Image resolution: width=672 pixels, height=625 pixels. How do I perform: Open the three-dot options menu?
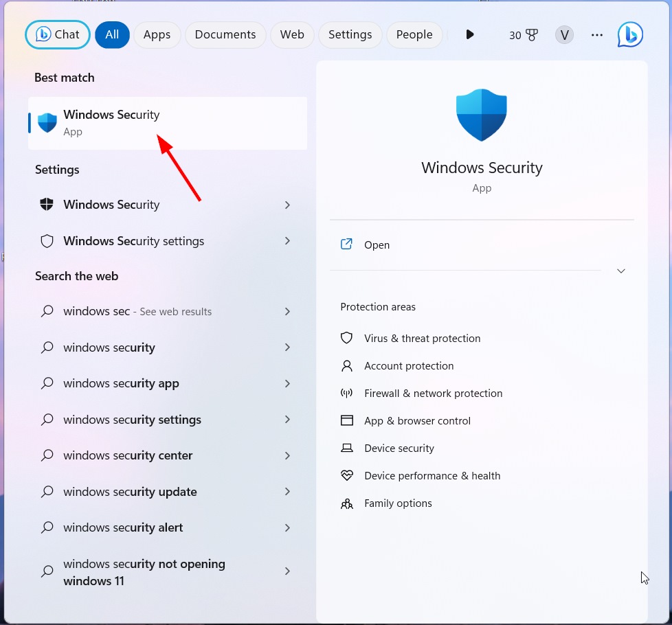[597, 35]
